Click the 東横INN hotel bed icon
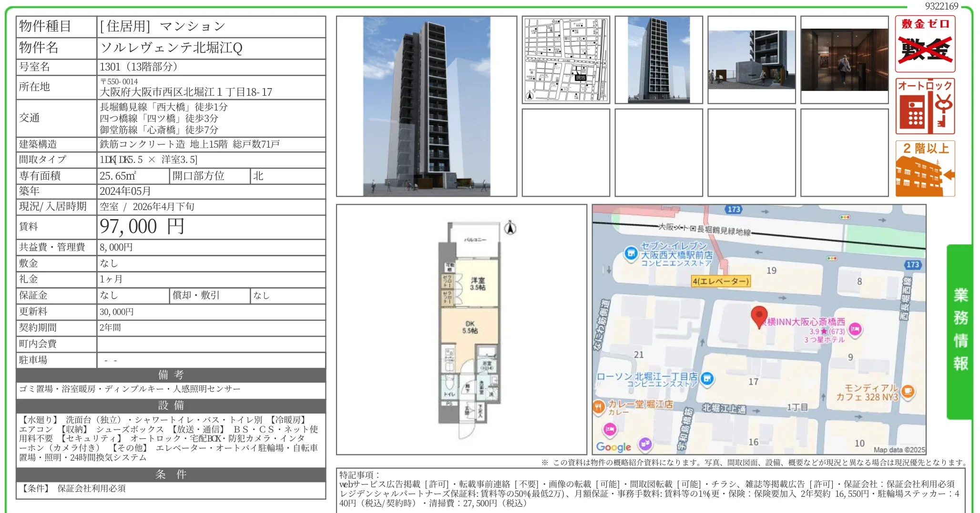This screenshot has height=513, width=980. click(x=855, y=330)
